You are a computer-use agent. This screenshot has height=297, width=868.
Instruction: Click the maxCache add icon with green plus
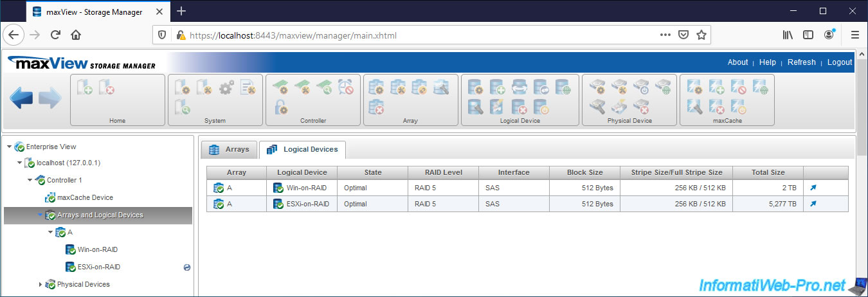click(x=716, y=87)
